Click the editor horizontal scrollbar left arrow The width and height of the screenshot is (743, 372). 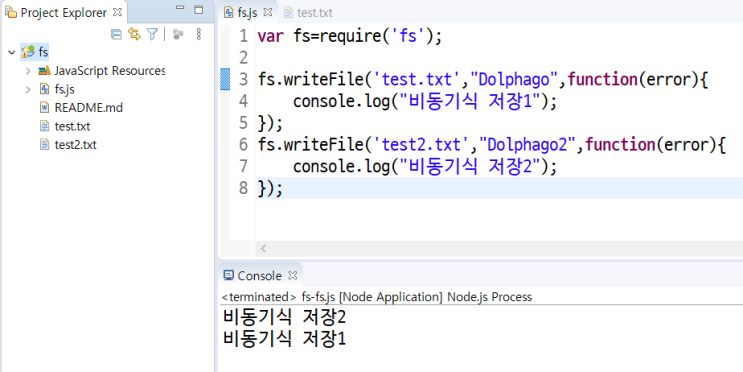263,248
